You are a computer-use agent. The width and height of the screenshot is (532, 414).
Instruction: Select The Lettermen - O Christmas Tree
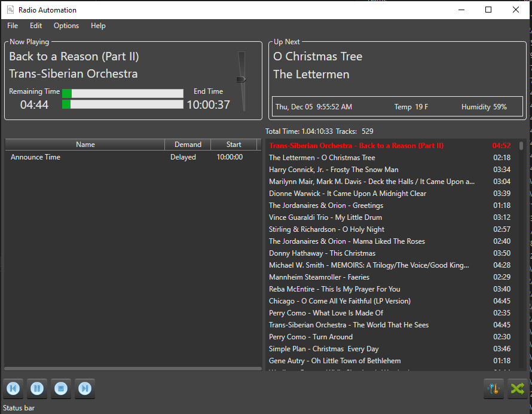pyautogui.click(x=390, y=158)
